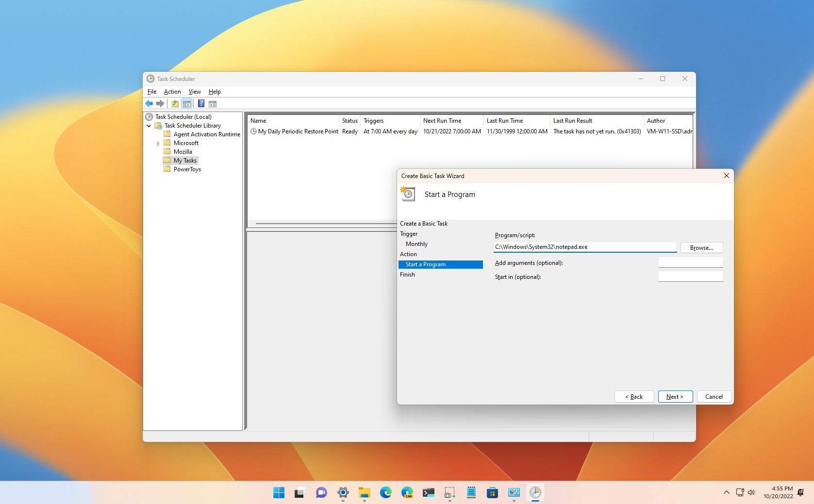Click the Browse button for Program/script
The width and height of the screenshot is (814, 504).
(x=701, y=247)
